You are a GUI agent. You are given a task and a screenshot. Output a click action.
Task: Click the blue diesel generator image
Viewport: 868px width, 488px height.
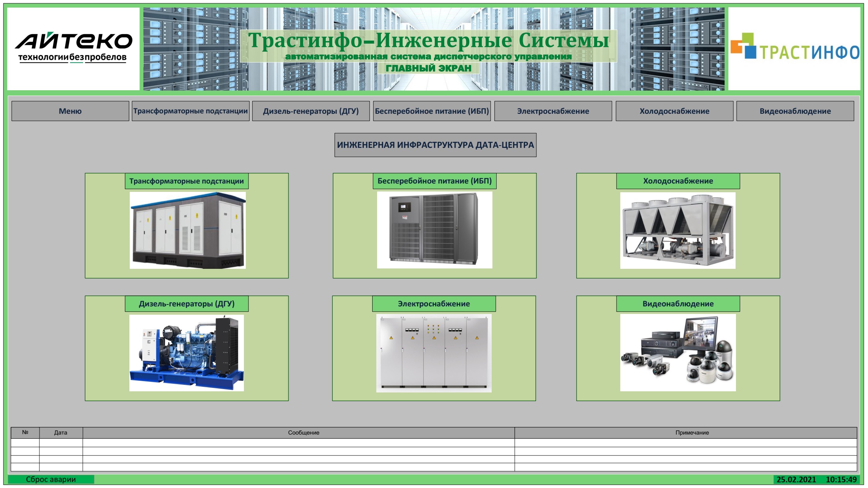pos(187,353)
